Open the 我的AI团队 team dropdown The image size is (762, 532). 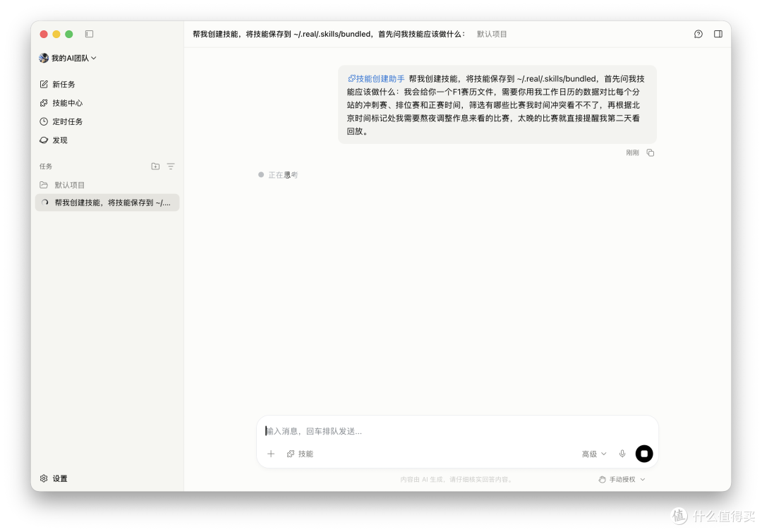pos(68,58)
